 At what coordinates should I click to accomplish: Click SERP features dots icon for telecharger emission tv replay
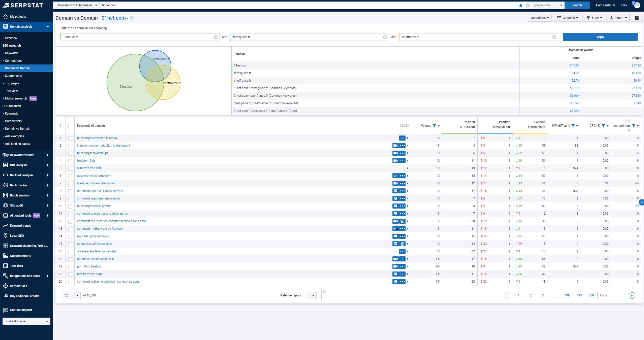point(402,138)
